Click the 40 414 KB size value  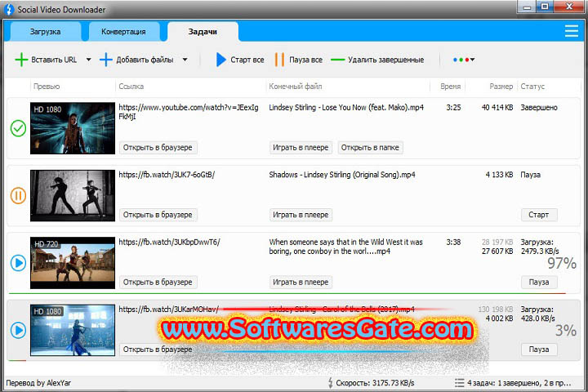(497, 108)
